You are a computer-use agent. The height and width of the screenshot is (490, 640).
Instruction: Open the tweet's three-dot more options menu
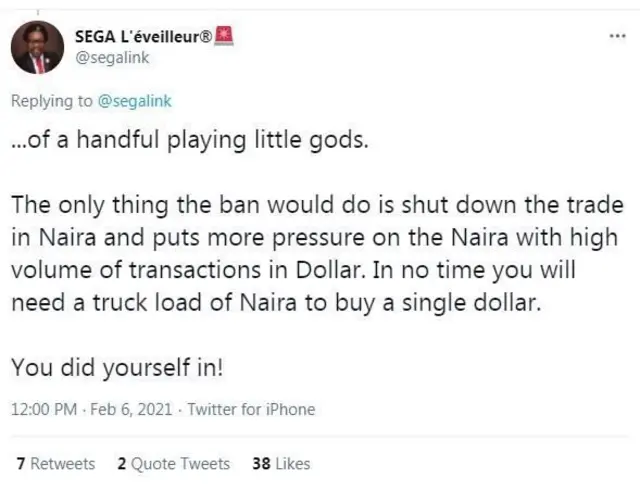click(617, 36)
